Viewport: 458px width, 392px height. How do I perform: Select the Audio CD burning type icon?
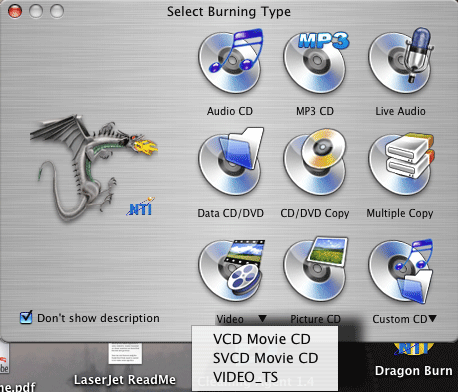pyautogui.click(x=231, y=61)
